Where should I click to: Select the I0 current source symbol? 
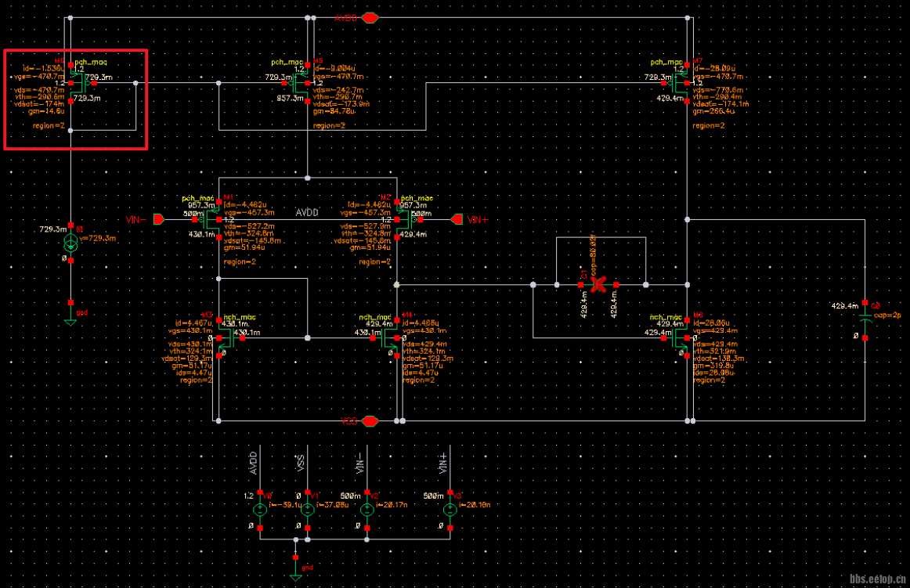click(x=70, y=243)
